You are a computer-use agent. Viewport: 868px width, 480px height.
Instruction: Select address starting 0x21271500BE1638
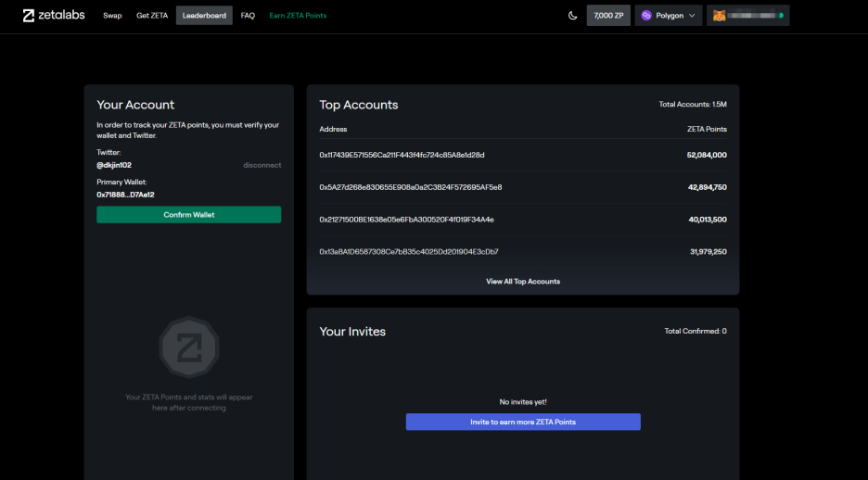(x=406, y=220)
